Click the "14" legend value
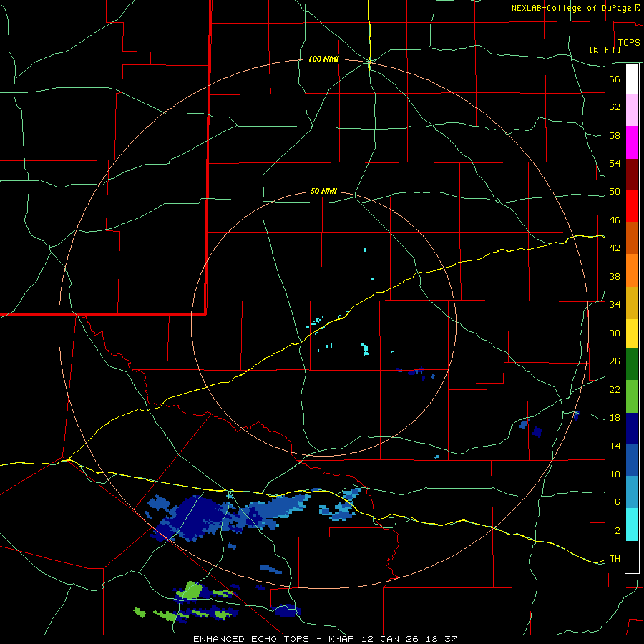This screenshot has width=644, height=644. (x=615, y=446)
